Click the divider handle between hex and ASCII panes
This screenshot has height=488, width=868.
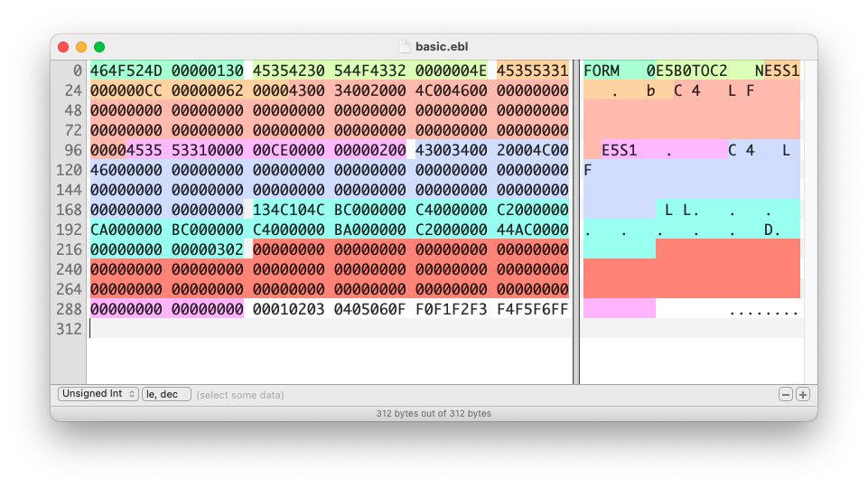575,221
